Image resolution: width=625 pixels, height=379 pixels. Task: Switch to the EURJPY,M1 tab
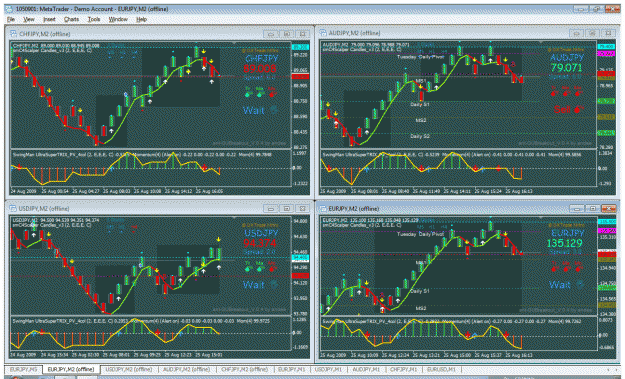pos(291,369)
